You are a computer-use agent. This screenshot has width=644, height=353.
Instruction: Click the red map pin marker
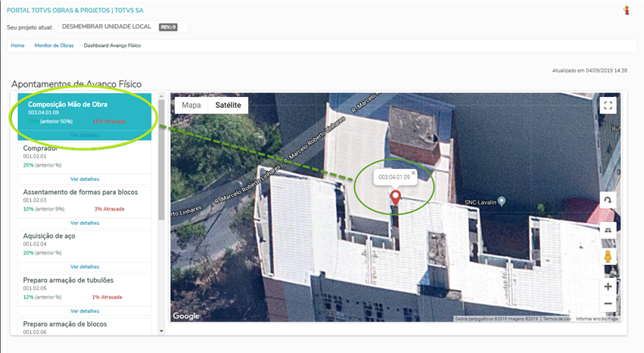(395, 198)
